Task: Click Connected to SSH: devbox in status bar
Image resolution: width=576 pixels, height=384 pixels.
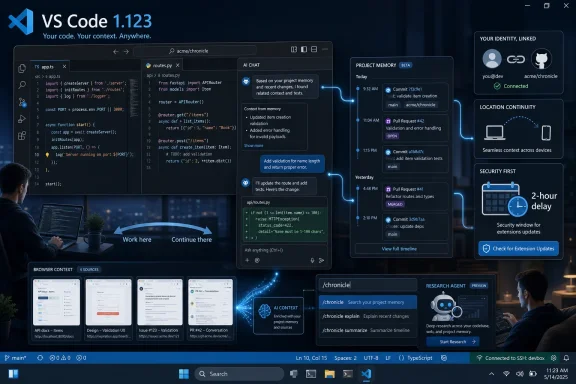Action: point(511,358)
